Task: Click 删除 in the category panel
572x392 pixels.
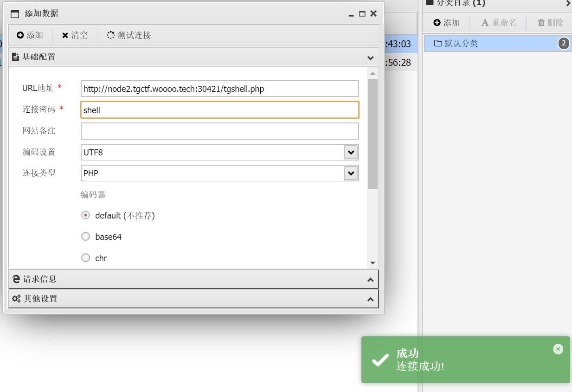Action: 551,23
